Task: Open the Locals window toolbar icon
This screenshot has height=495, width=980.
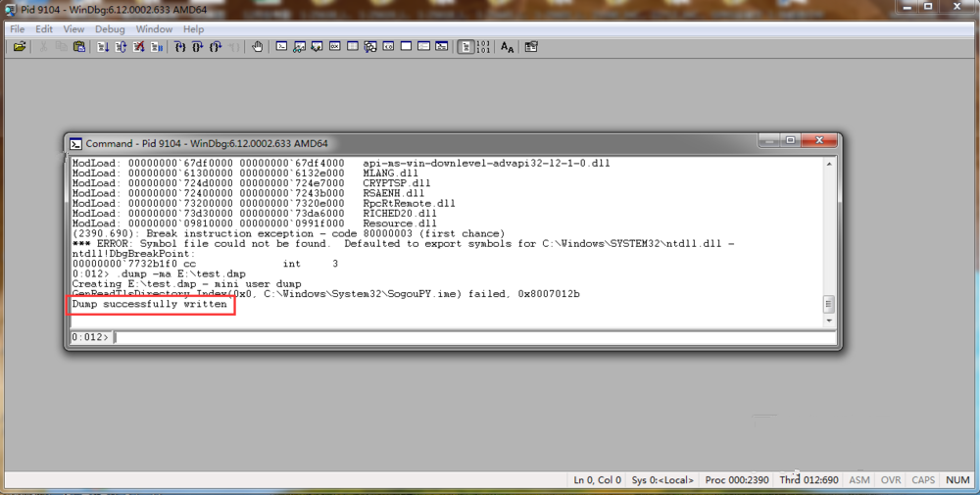Action: 317,46
